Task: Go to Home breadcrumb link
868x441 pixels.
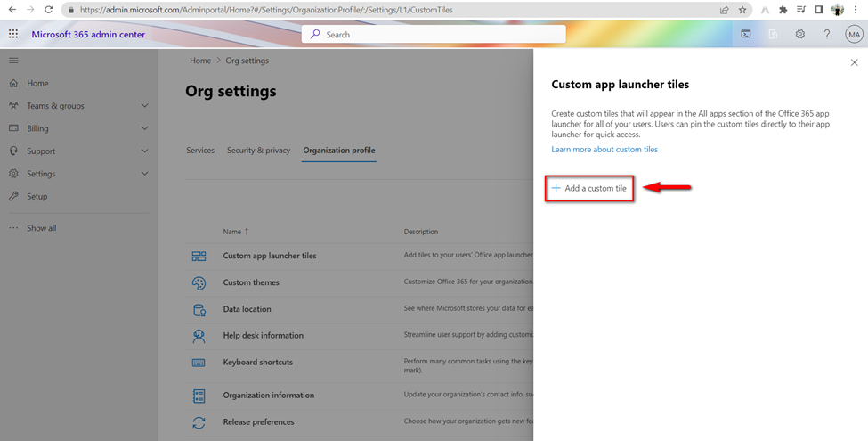Action: tap(200, 61)
